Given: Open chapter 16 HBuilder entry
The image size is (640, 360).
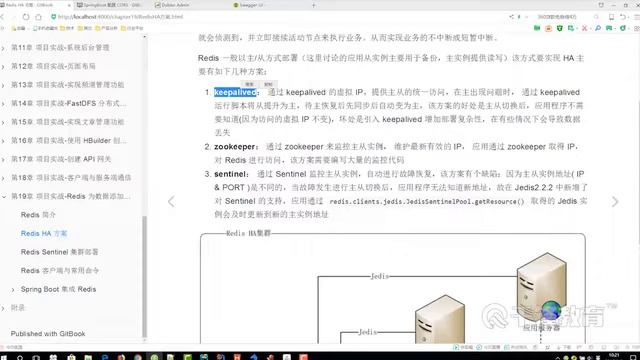Looking at the screenshot, I should coord(68,140).
